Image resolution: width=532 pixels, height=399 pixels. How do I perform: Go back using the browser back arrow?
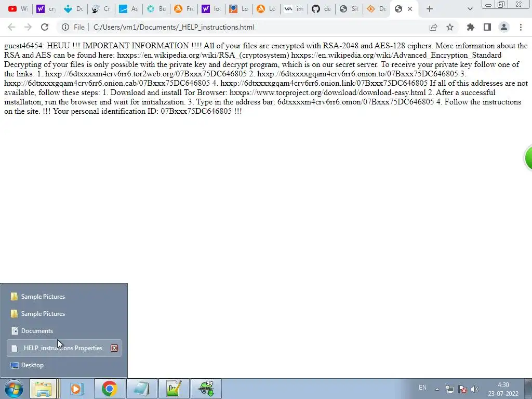tap(11, 27)
